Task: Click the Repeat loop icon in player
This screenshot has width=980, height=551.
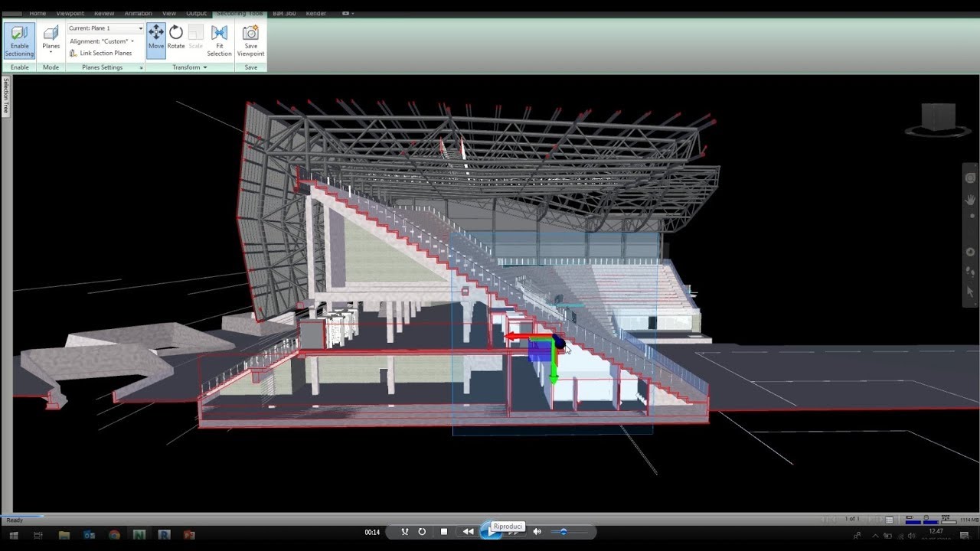Action: coord(422,532)
